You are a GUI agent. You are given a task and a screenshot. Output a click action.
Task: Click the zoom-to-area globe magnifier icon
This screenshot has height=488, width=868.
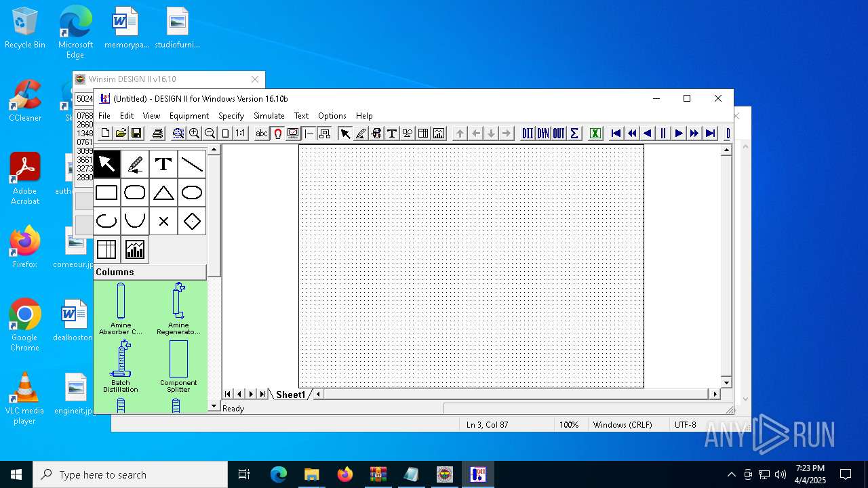click(x=178, y=134)
